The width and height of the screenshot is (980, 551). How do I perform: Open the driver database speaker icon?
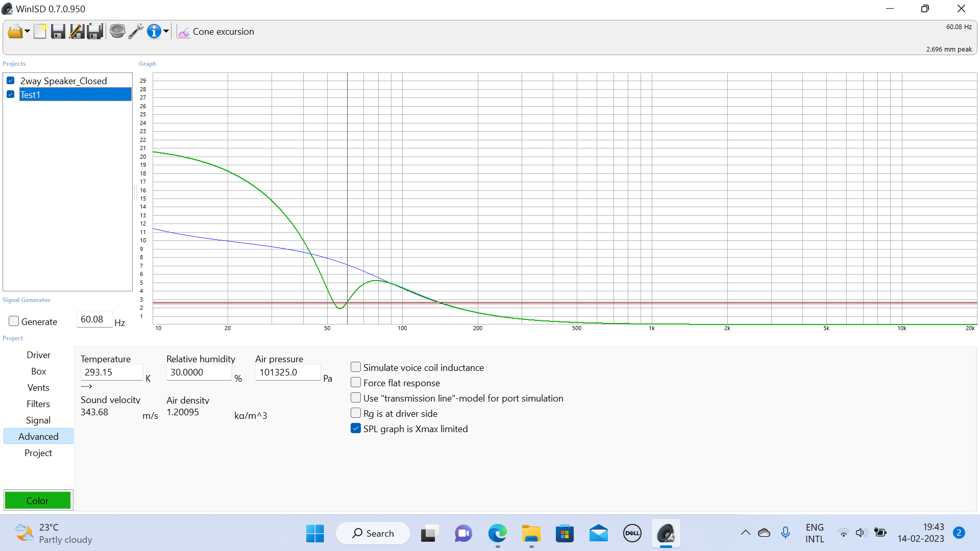117,32
